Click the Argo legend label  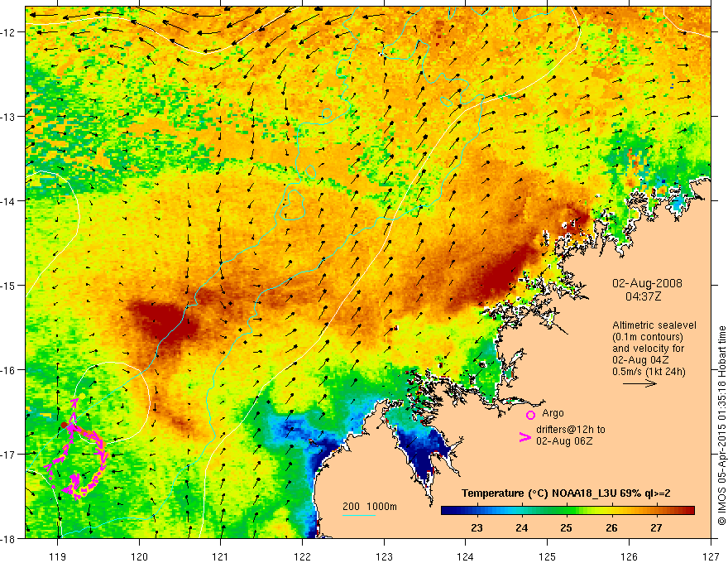pyautogui.click(x=553, y=413)
